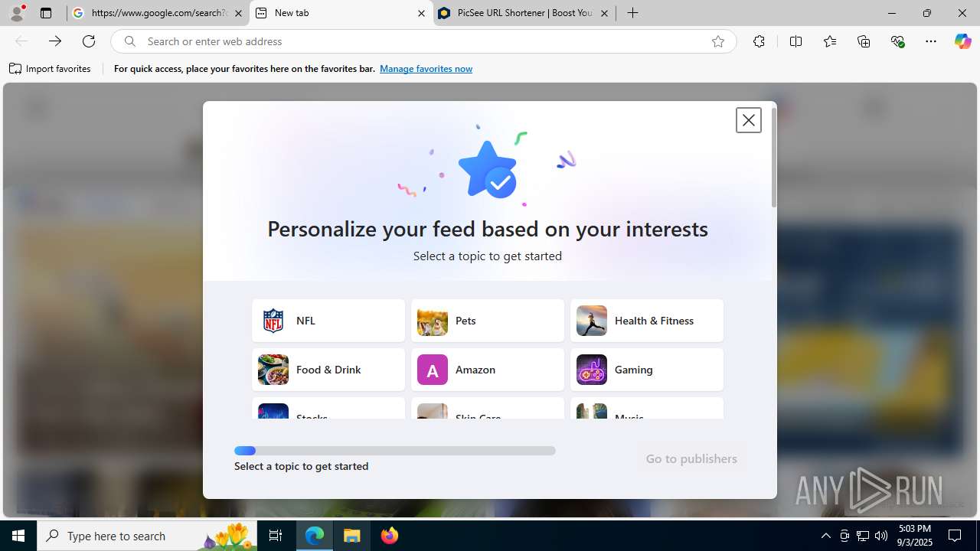Select the Health & Fitness topic
This screenshot has width=980, height=551.
click(647, 321)
